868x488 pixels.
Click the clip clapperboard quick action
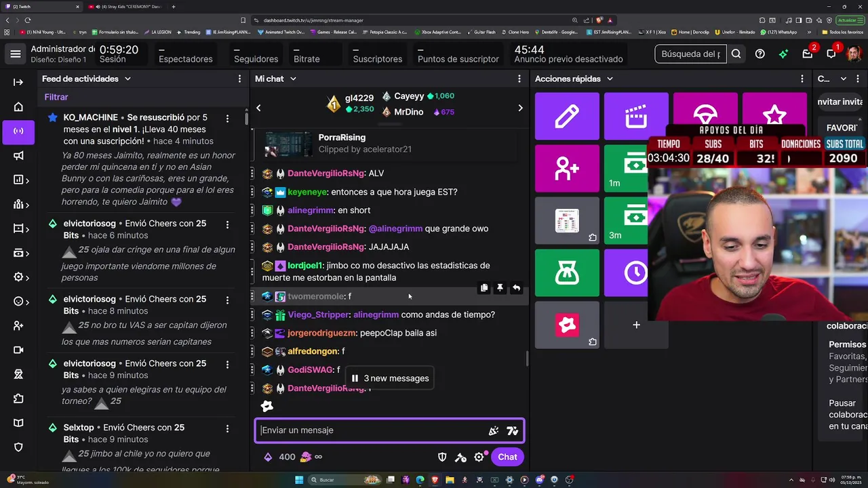pyautogui.click(x=636, y=117)
